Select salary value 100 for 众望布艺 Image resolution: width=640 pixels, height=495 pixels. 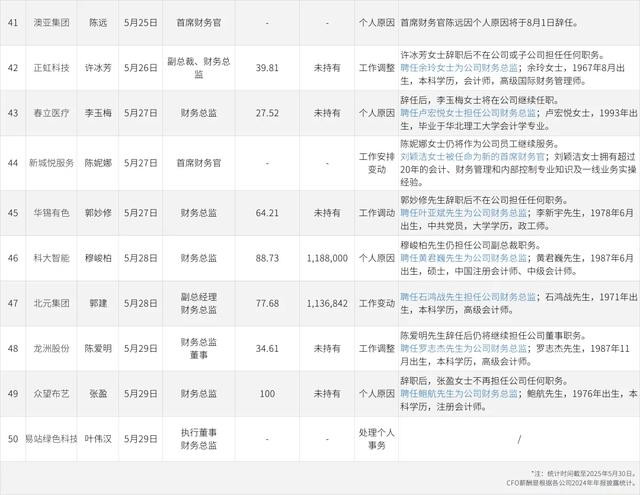coord(267,394)
